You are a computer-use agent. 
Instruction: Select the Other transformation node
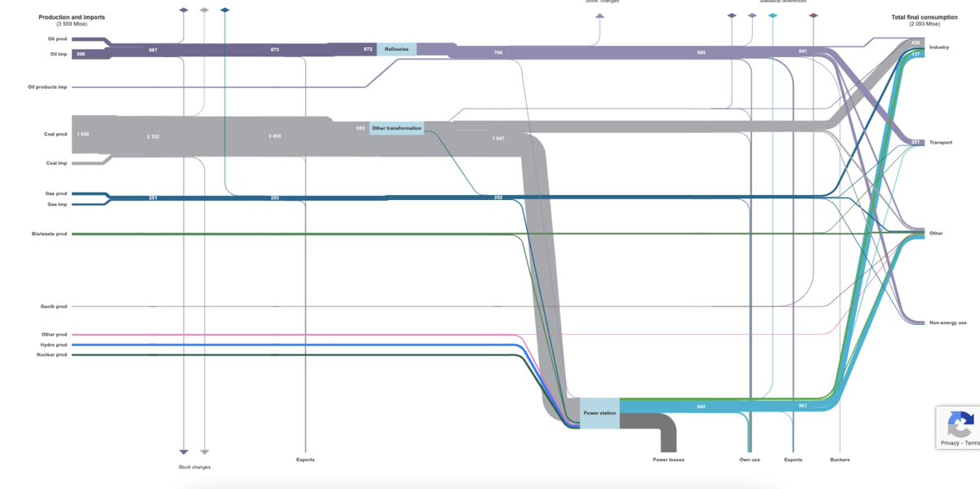click(396, 128)
